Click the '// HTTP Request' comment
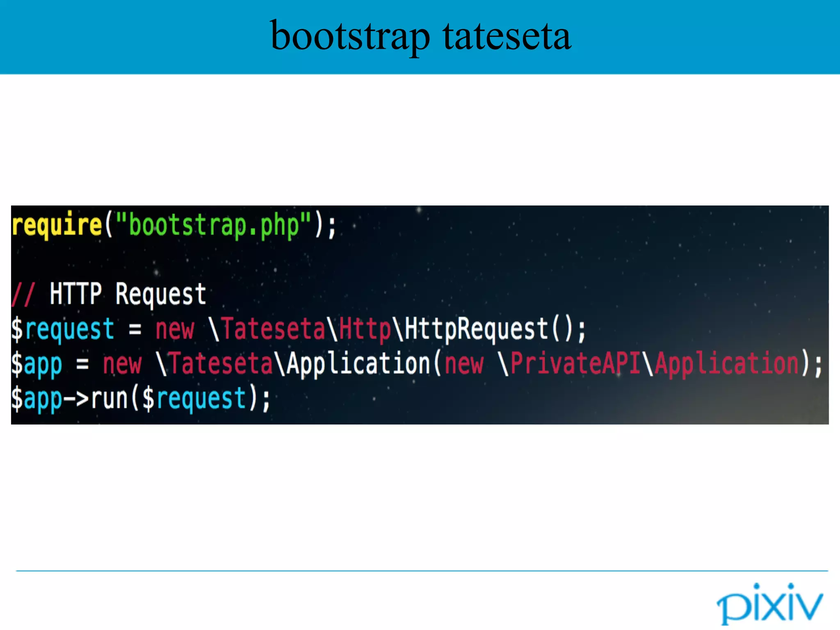840x630 pixels. tap(109, 294)
